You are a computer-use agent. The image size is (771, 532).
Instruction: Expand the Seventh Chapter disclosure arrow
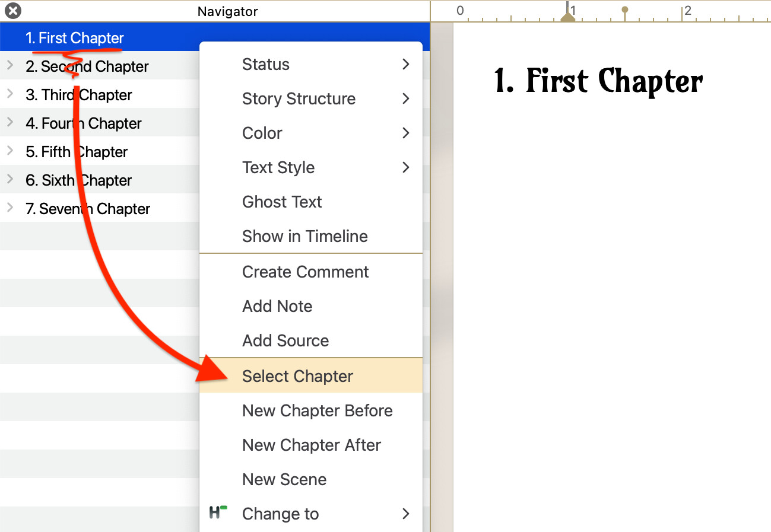9,208
